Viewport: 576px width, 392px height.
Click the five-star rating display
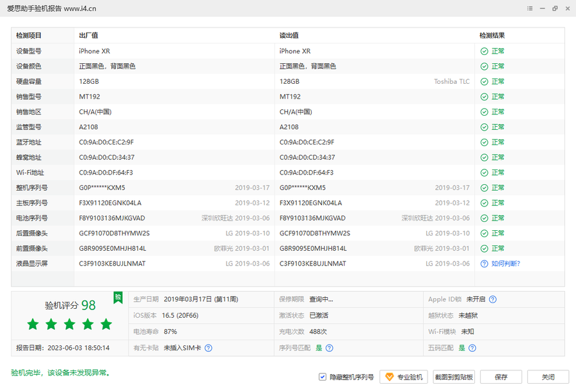click(70, 325)
